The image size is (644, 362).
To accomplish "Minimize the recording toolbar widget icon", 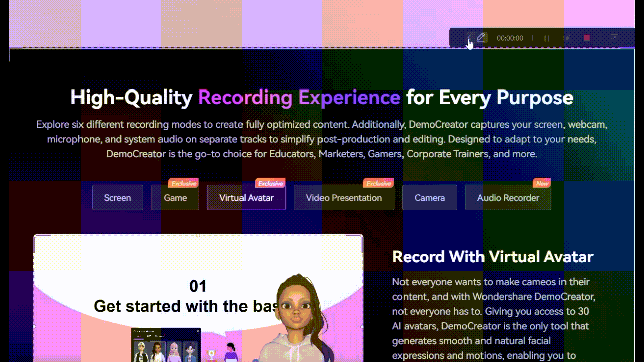I will [614, 38].
